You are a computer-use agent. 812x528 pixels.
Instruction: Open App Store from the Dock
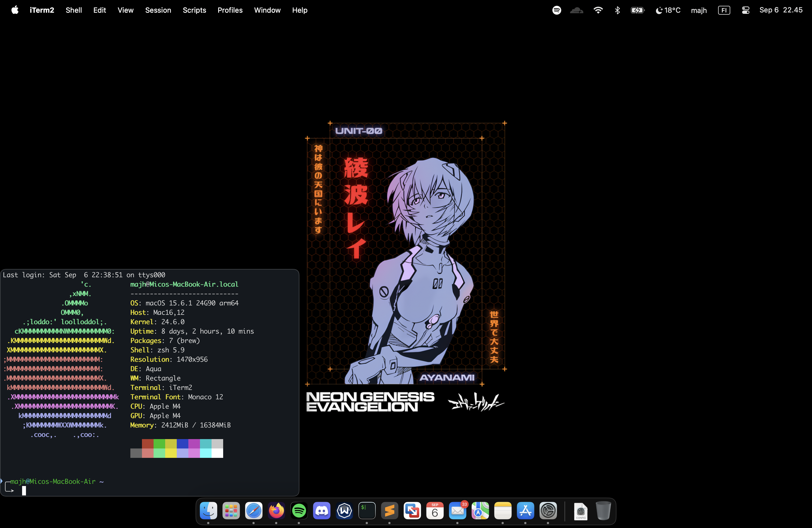pyautogui.click(x=525, y=511)
